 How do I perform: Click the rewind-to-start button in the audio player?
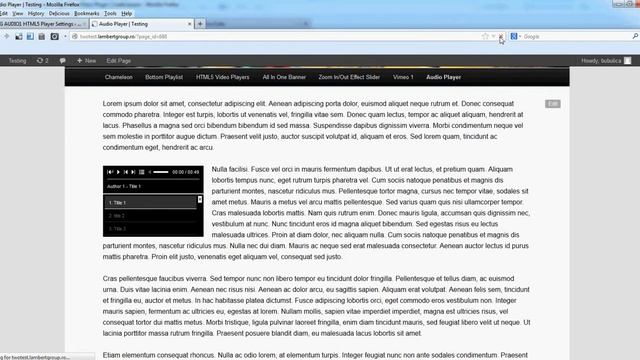(x=110, y=172)
